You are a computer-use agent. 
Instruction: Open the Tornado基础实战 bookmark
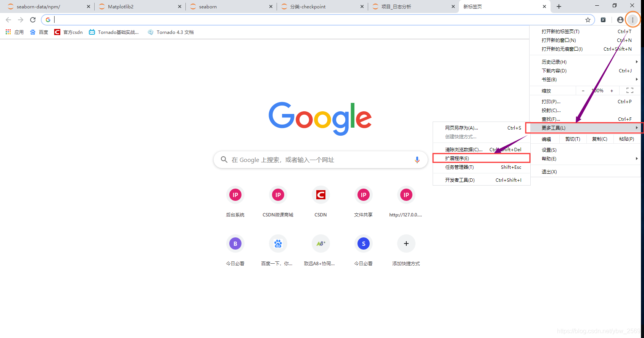pos(114,32)
